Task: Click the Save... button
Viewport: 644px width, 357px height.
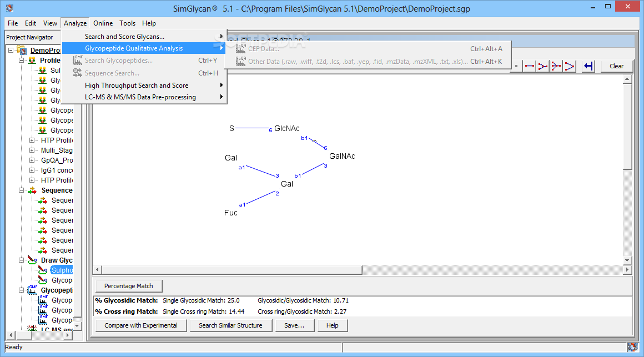Action: tap(294, 325)
